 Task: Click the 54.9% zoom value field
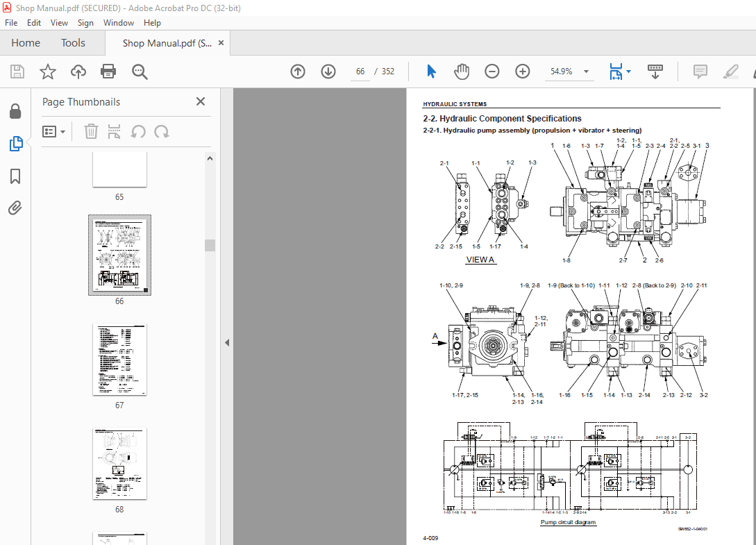(561, 72)
